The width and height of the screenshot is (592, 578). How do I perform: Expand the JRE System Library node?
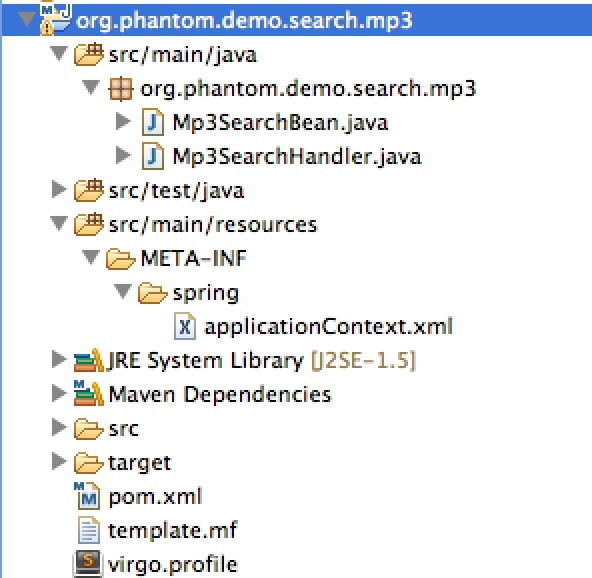click(x=59, y=359)
